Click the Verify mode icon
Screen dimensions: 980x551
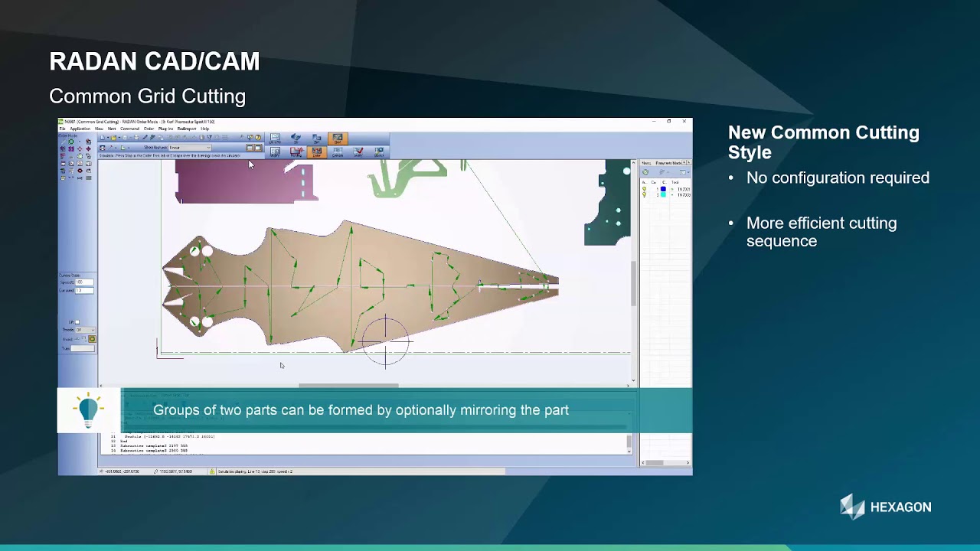coord(358,152)
